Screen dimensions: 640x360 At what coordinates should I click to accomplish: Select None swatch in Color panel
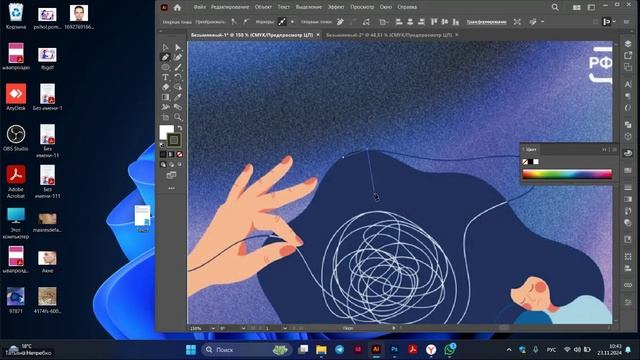pos(525,162)
